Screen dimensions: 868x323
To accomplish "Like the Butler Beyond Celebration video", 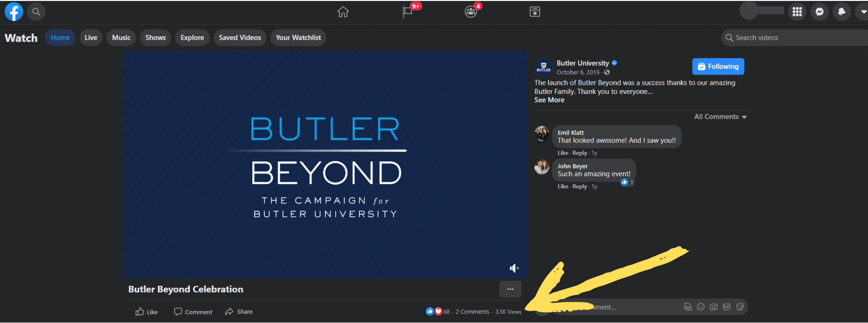I will click(146, 312).
